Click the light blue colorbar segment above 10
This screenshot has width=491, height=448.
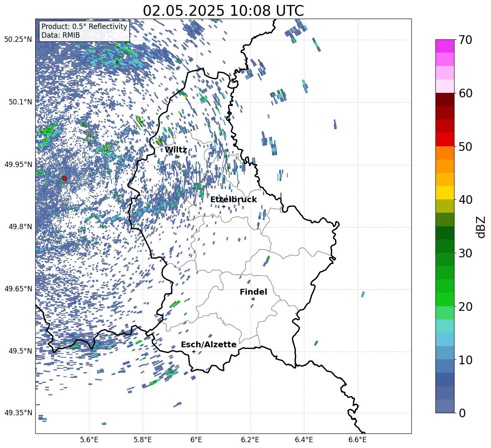tap(445, 353)
